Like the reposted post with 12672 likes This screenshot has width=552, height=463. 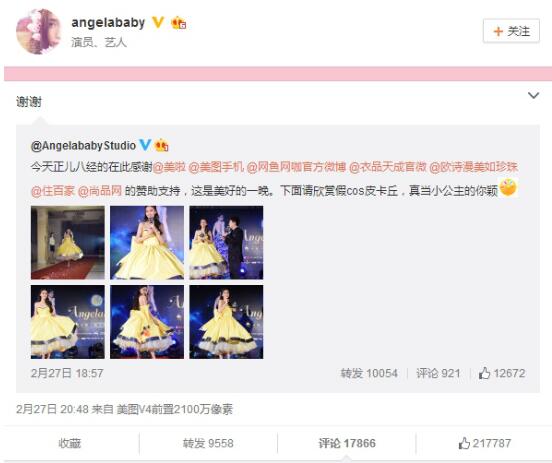click(x=502, y=373)
